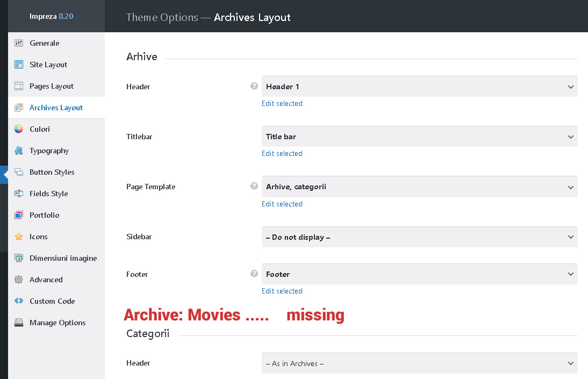Click the Categorii section heading
588x379 pixels.
click(x=148, y=334)
